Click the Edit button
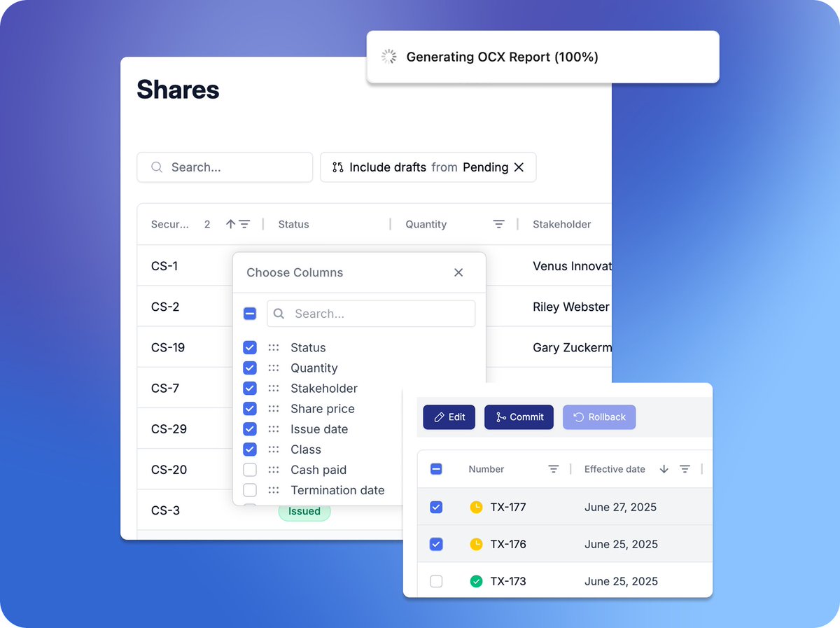This screenshot has height=628, width=840. tap(449, 417)
